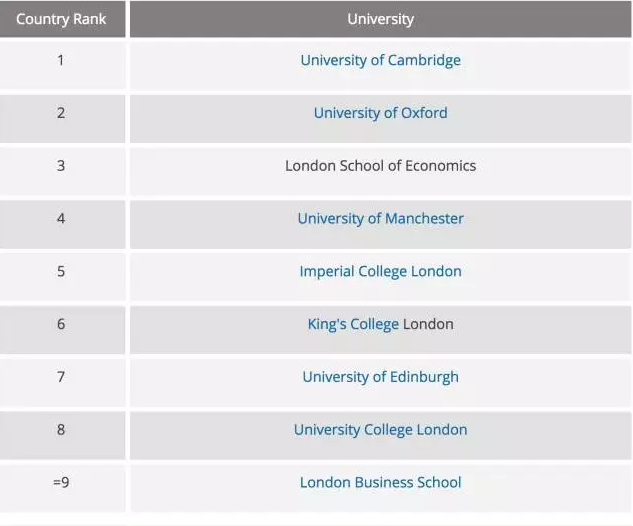The image size is (633, 526).
Task: Click the rank 4 cell
Action: pyautogui.click(x=61, y=219)
